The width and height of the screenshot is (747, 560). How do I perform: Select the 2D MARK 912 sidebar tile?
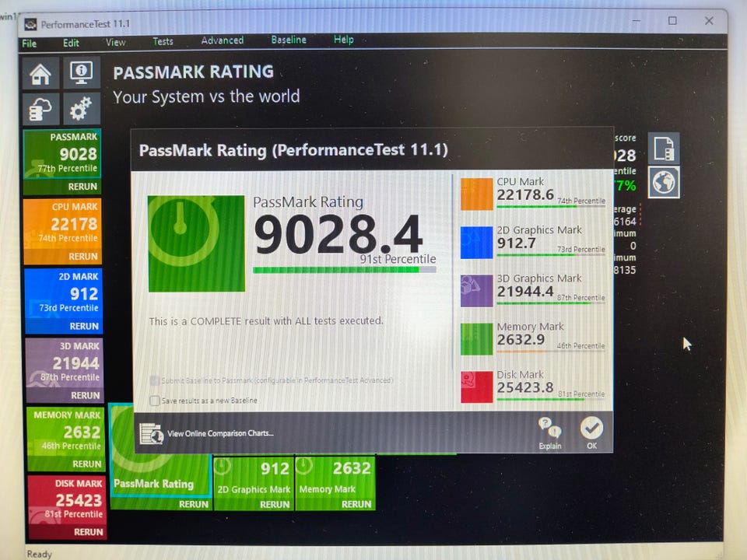pyautogui.click(x=63, y=293)
